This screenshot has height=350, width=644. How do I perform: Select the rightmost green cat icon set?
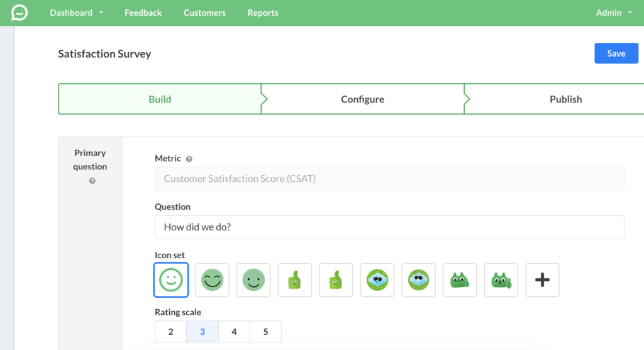point(501,280)
